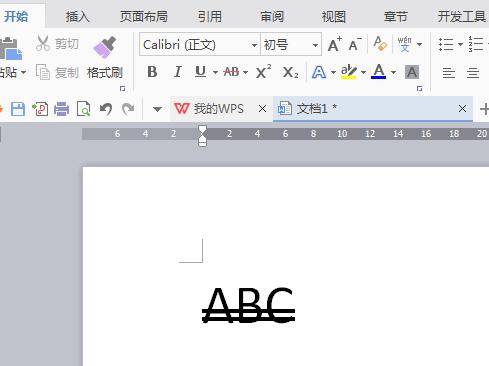Open quick access toolbar customize dropdown
This screenshot has width=489, height=366.
[x=157, y=109]
